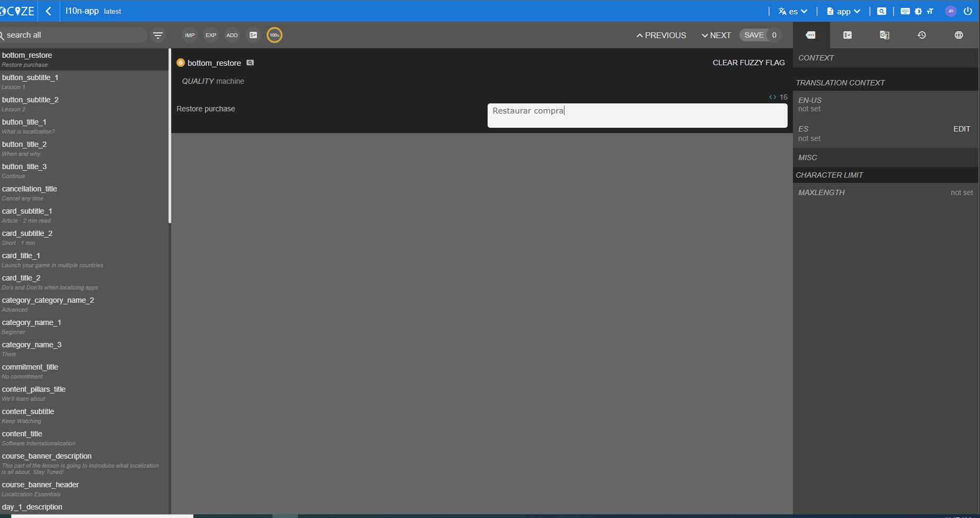This screenshot has height=518, width=980.
Task: Click the keyboard shortcuts icon
Action: [x=905, y=11]
